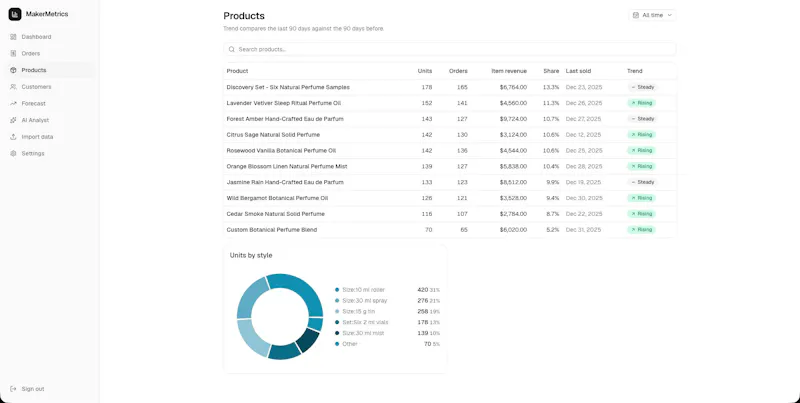
Task: Sort by Share column header
Action: pyautogui.click(x=551, y=71)
